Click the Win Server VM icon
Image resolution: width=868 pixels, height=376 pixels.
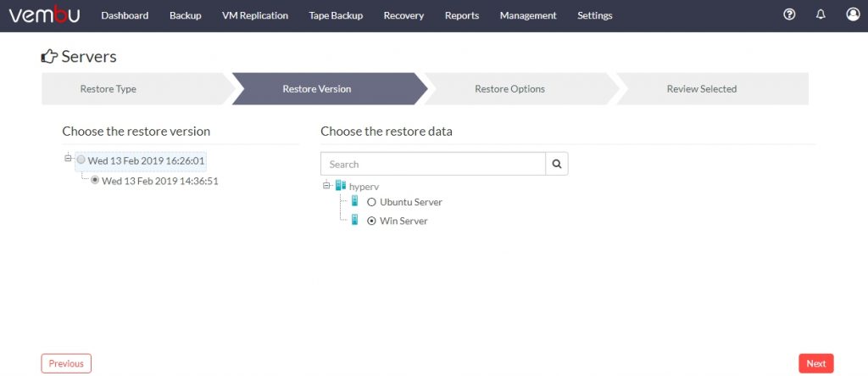pyautogui.click(x=355, y=220)
